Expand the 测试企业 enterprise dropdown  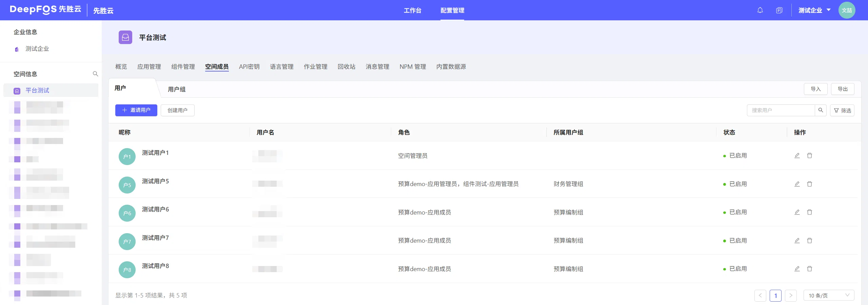[814, 10]
